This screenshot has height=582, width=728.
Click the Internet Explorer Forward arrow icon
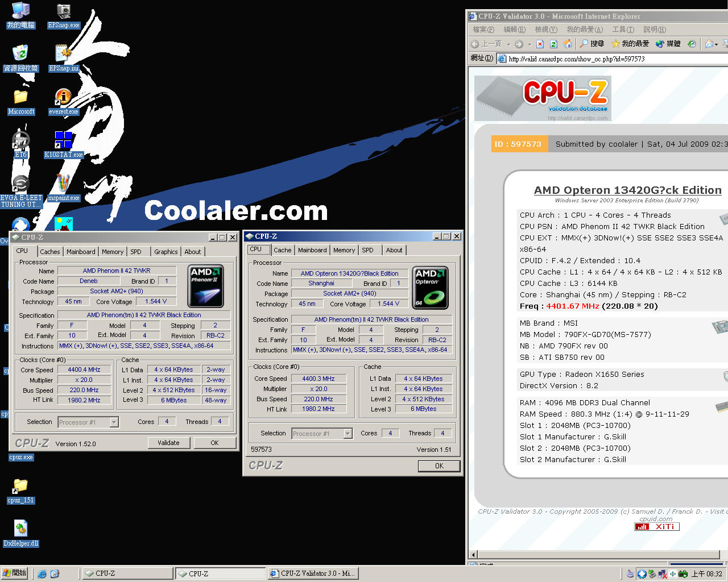[519, 44]
